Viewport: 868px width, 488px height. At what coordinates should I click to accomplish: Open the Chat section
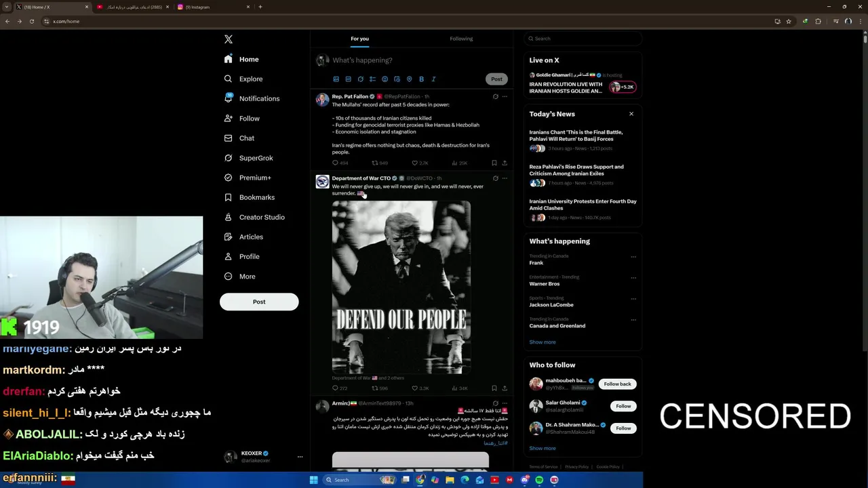point(239,138)
